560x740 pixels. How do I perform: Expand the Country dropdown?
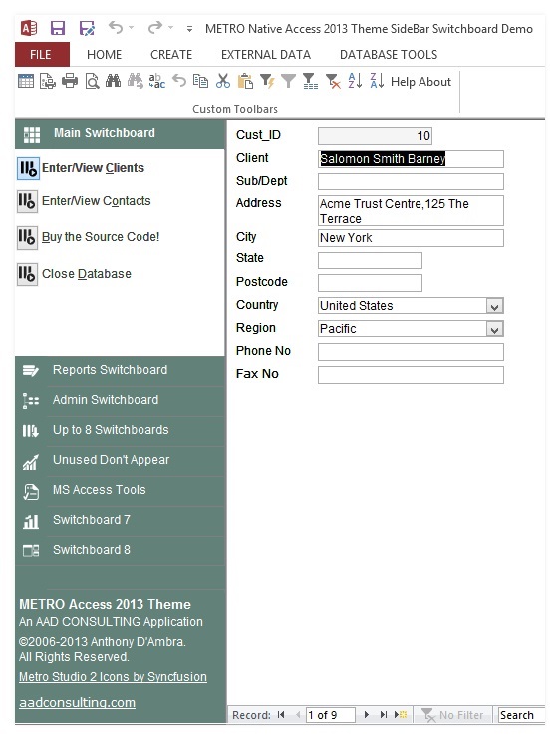pos(494,307)
